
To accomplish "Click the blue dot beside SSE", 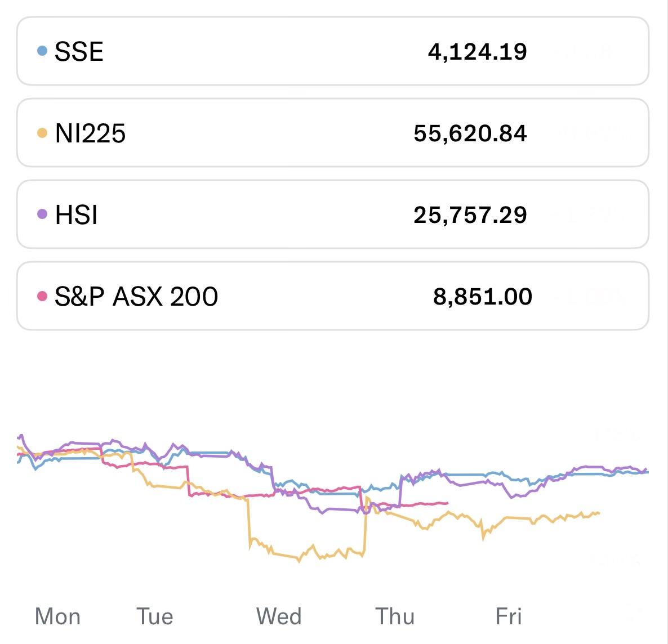I will point(42,51).
